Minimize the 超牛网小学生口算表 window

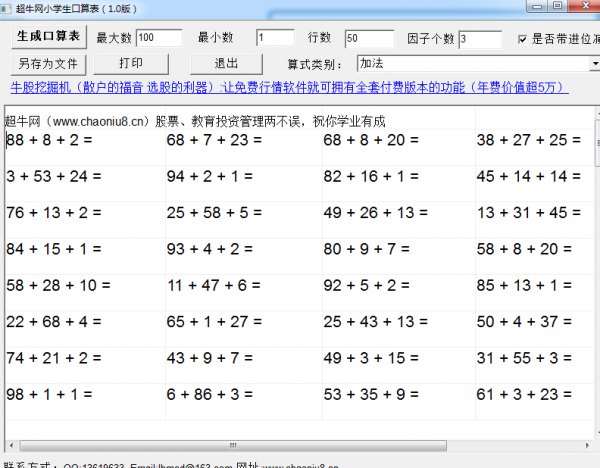[x=537, y=6]
